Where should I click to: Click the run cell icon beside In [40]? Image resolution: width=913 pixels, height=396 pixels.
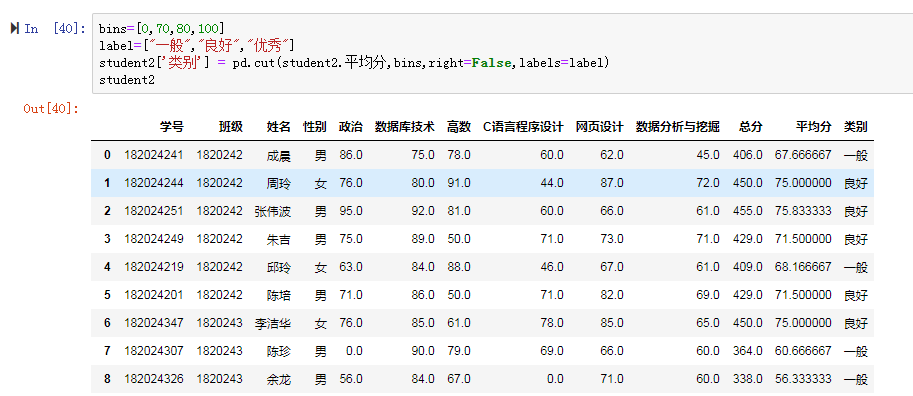[15, 29]
